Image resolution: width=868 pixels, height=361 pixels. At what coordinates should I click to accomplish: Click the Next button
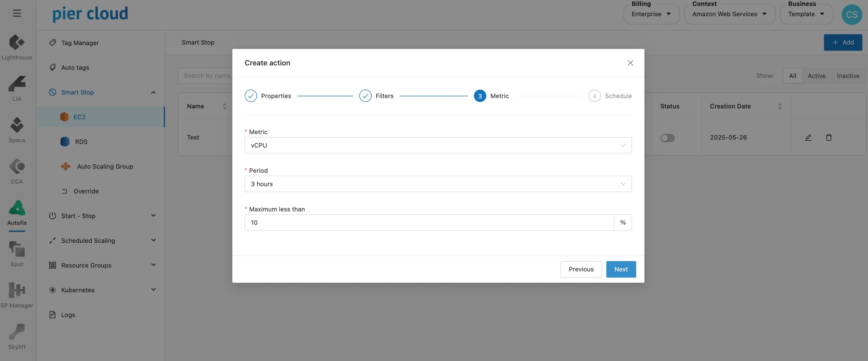[x=621, y=269]
